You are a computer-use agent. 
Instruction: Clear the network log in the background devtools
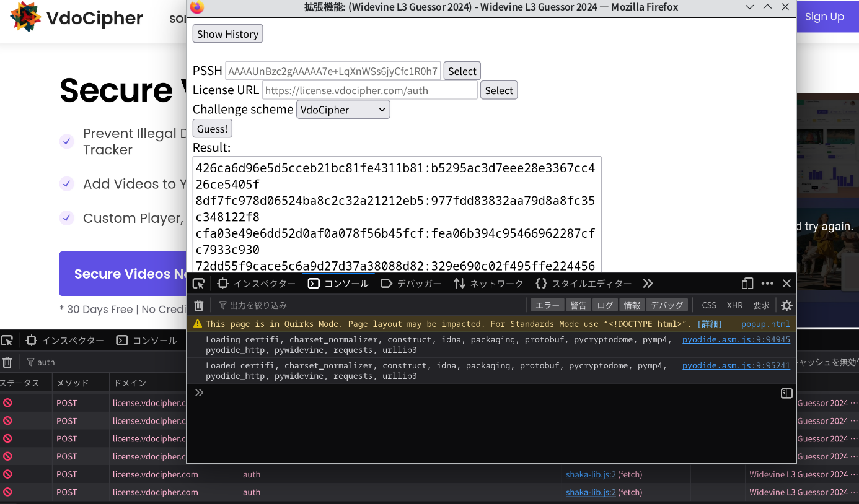pyautogui.click(x=7, y=362)
